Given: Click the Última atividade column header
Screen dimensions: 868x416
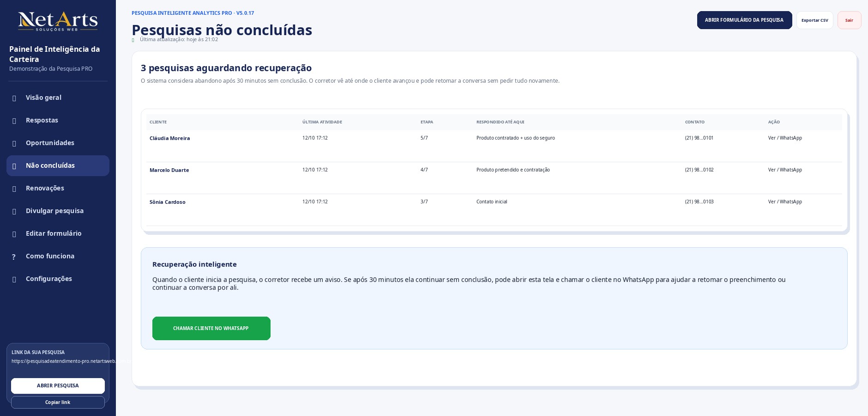Looking at the screenshot, I should pos(322,122).
